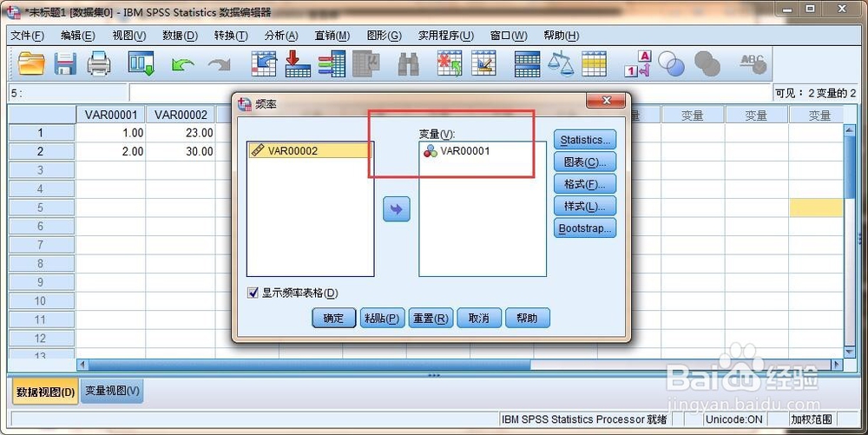Open the 帮助(H) menu
868x435 pixels.
(x=562, y=36)
